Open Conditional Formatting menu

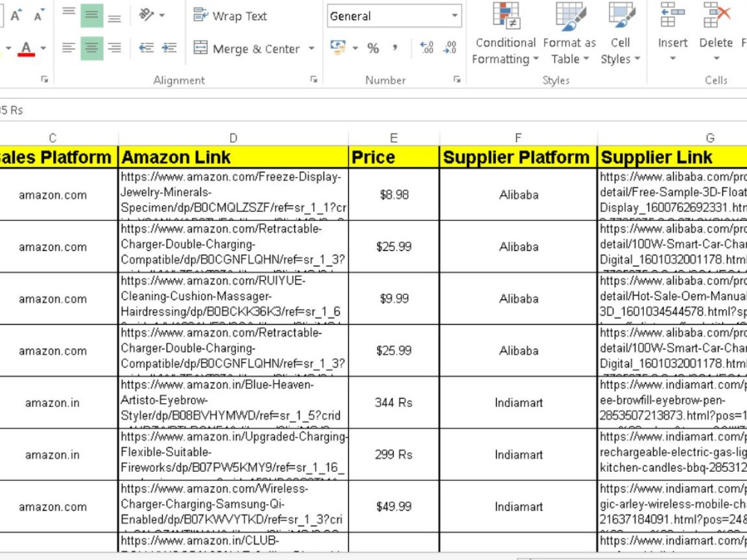pos(506,34)
